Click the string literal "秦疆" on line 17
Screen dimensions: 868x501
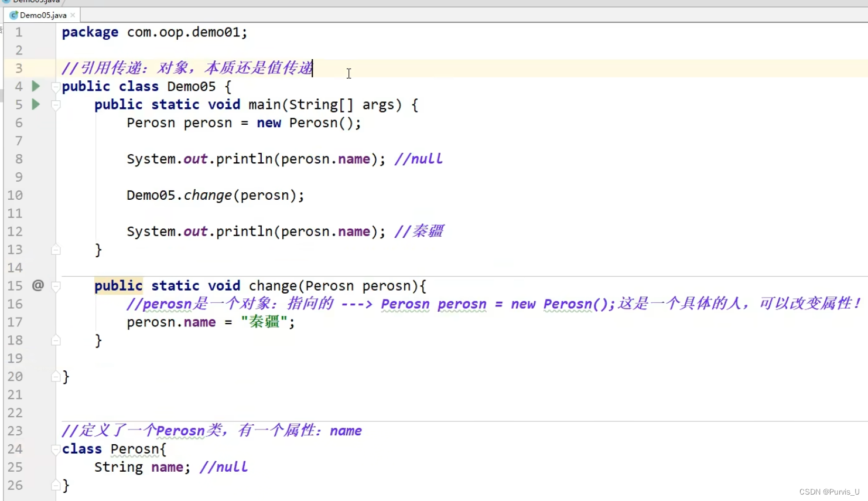[x=264, y=322]
